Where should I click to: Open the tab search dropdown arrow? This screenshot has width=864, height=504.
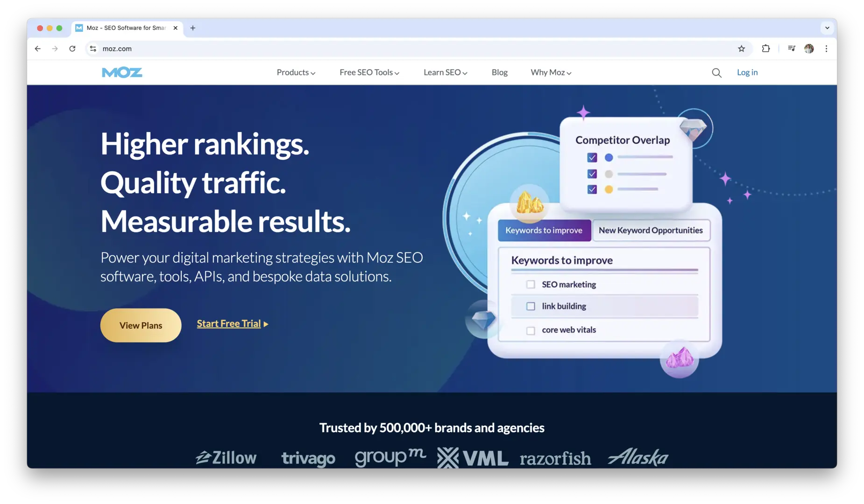point(827,28)
